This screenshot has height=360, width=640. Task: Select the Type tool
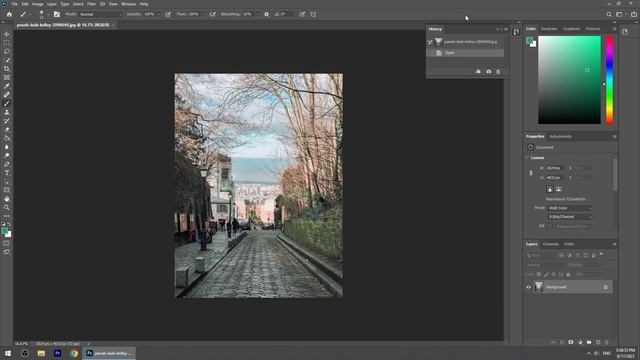pyautogui.click(x=7, y=173)
